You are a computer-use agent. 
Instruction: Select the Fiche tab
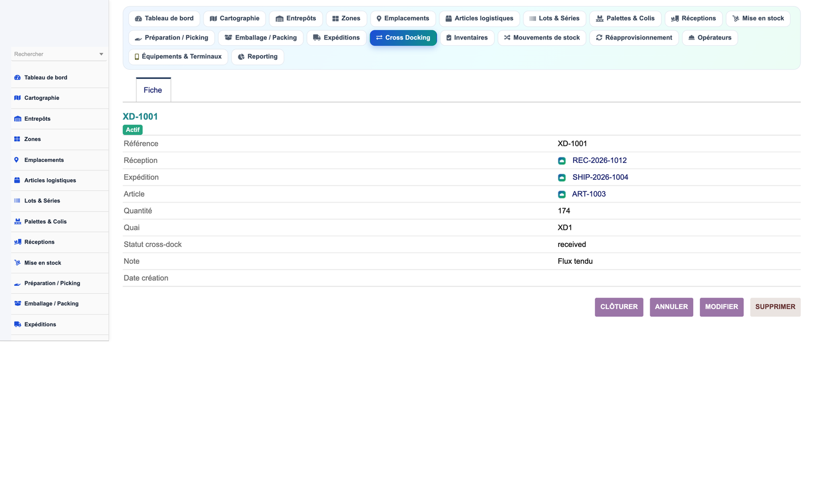tap(153, 90)
